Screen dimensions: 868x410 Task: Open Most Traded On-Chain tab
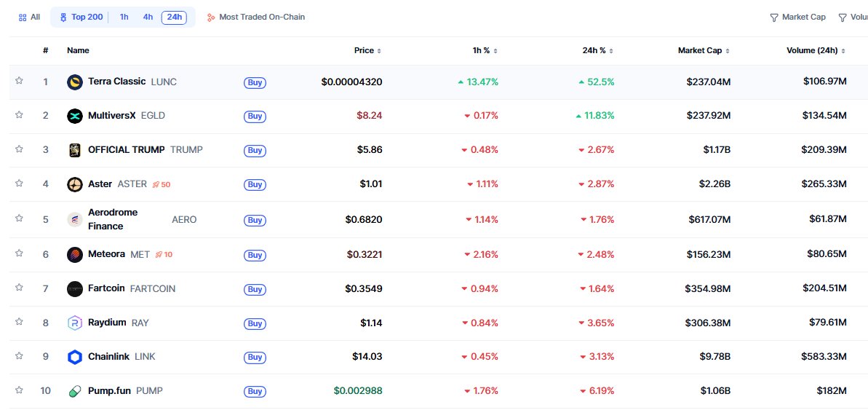256,17
